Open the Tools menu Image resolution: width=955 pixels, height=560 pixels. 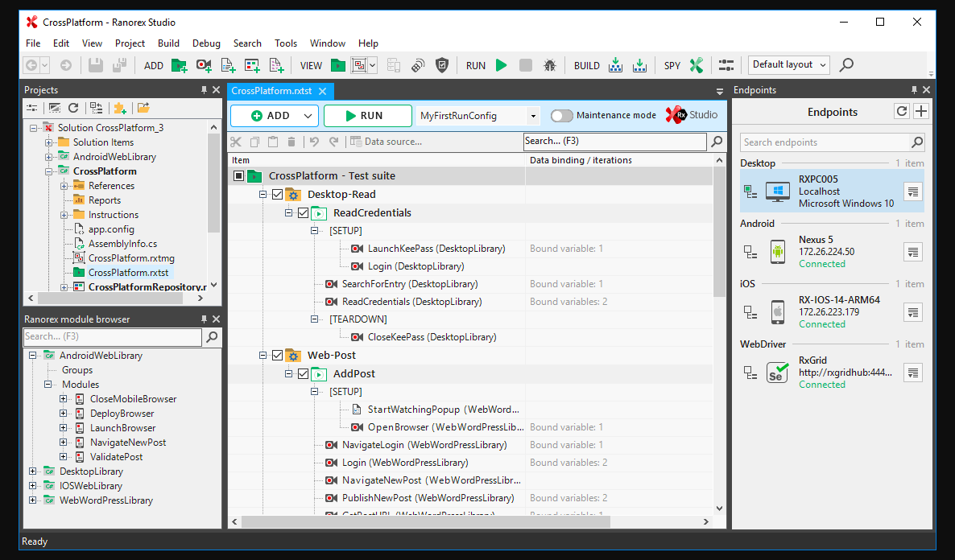pyautogui.click(x=286, y=43)
